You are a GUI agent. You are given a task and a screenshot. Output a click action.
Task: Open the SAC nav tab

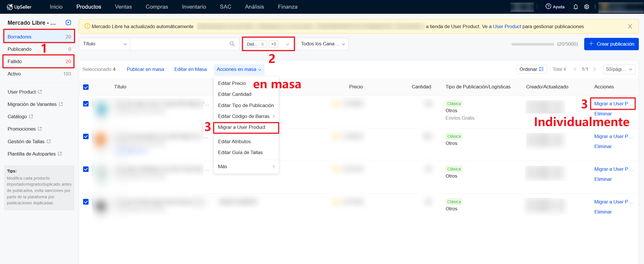(x=225, y=7)
